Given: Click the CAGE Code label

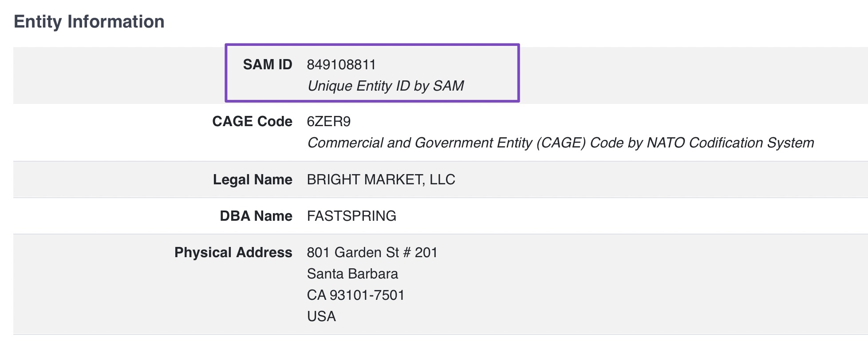Looking at the screenshot, I should pyautogui.click(x=252, y=121).
